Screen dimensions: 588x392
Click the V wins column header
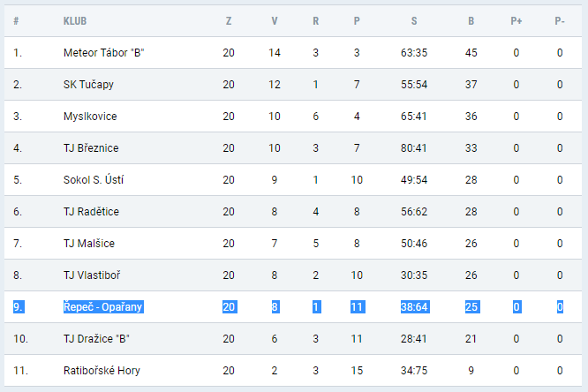[x=275, y=21]
